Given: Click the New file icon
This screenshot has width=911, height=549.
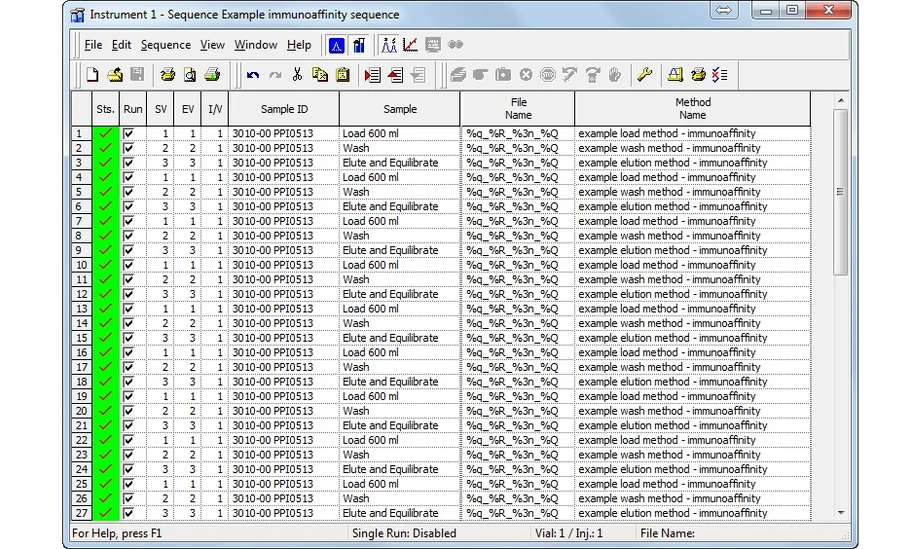Looking at the screenshot, I should pos(92,75).
